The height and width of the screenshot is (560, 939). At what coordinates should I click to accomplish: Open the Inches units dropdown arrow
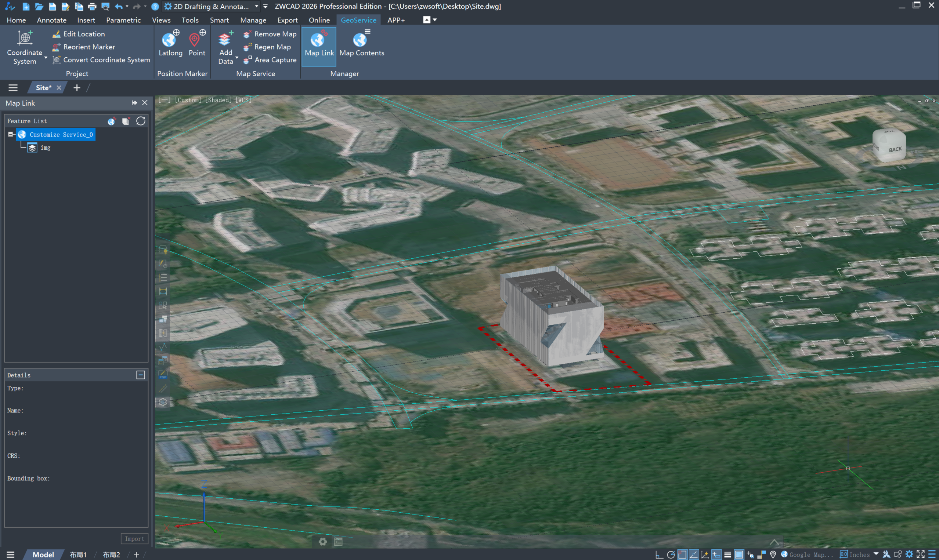pos(876,554)
